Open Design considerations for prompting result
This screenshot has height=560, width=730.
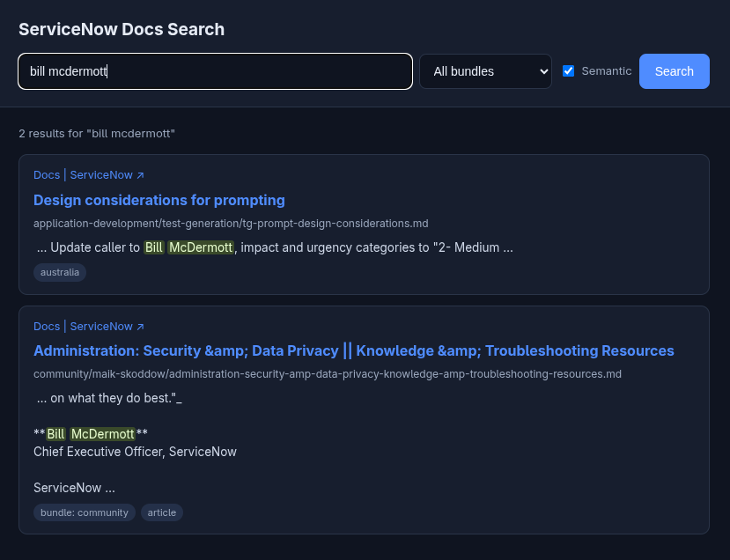(x=159, y=200)
